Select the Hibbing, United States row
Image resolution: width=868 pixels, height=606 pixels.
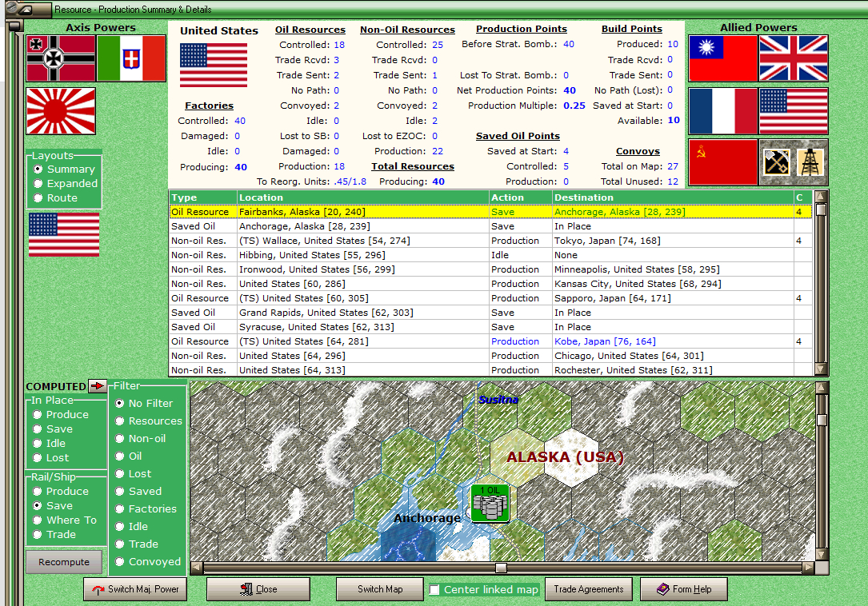pyautogui.click(x=490, y=255)
